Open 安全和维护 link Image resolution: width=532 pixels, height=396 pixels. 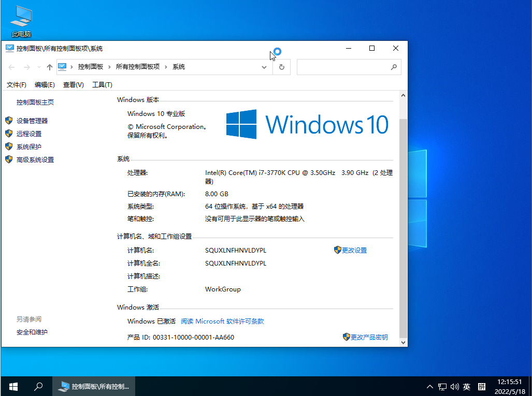[32, 332]
